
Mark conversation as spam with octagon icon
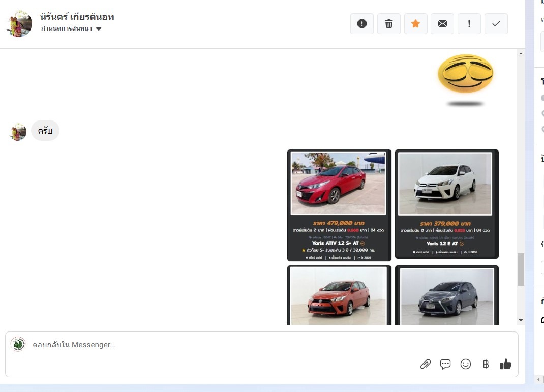tap(362, 24)
